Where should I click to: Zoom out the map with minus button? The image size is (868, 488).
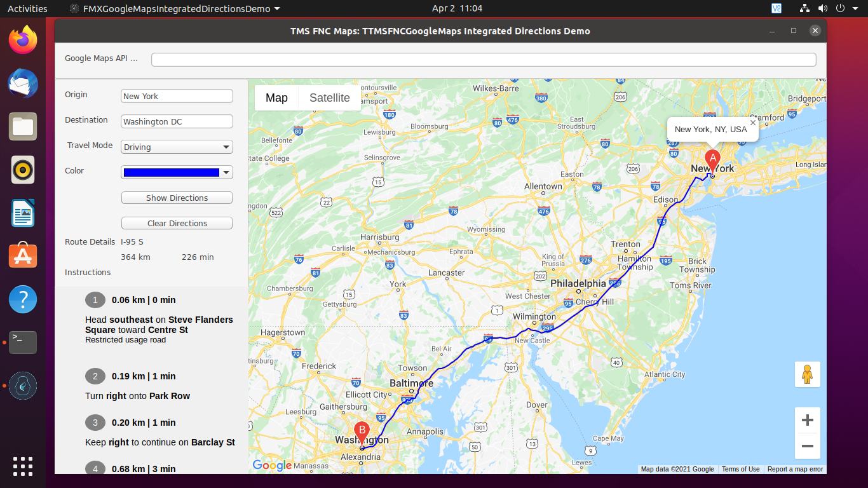click(808, 446)
